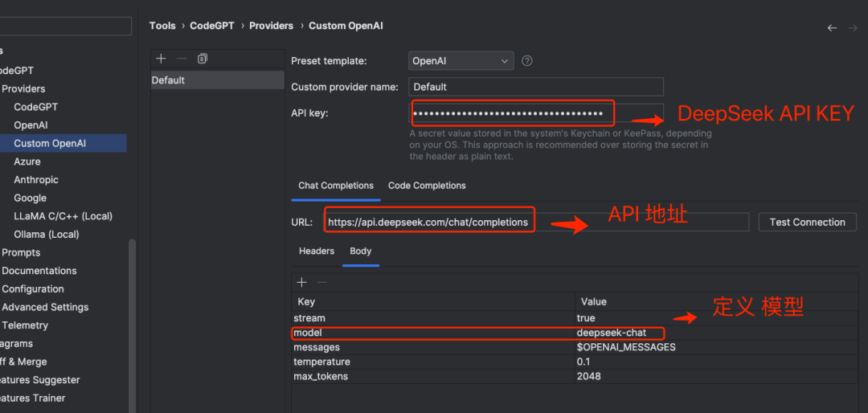Duplicate provider using copy icon
This screenshot has width=868, height=413.
[x=202, y=59]
